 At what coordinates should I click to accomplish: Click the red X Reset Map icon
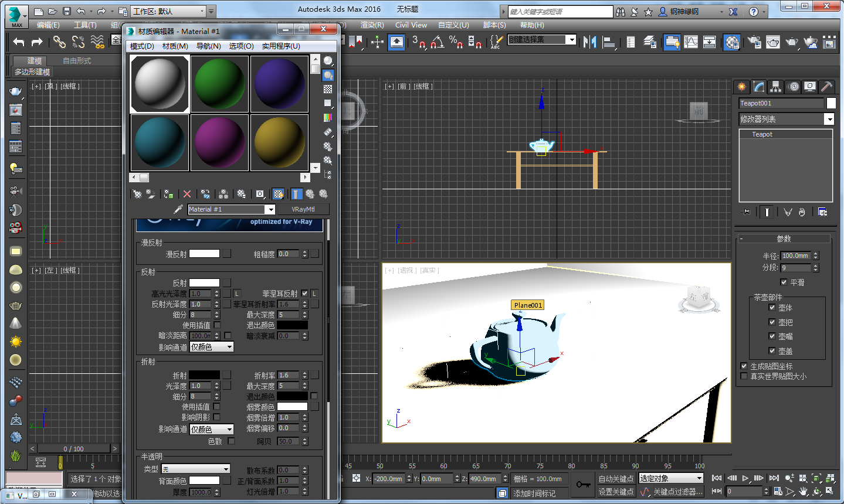pos(187,193)
